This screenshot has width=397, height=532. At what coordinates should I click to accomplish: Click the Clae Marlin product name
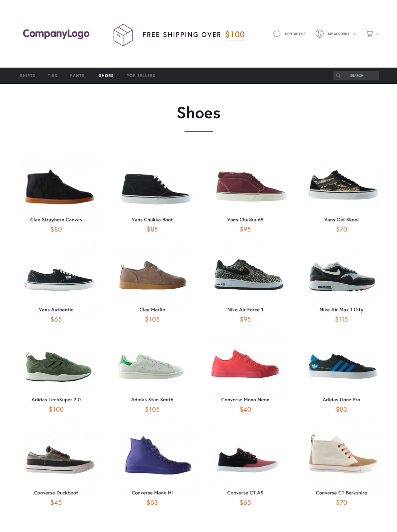(152, 310)
